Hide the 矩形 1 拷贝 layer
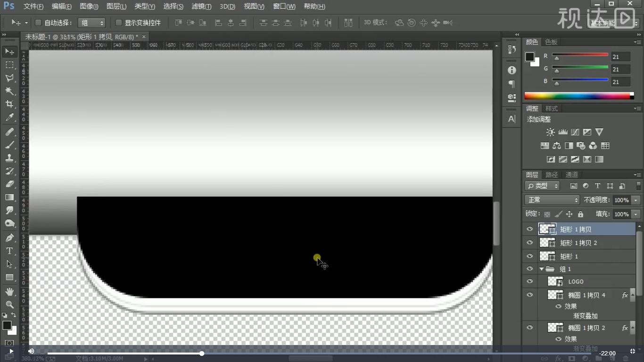644x362 pixels. pos(530,230)
